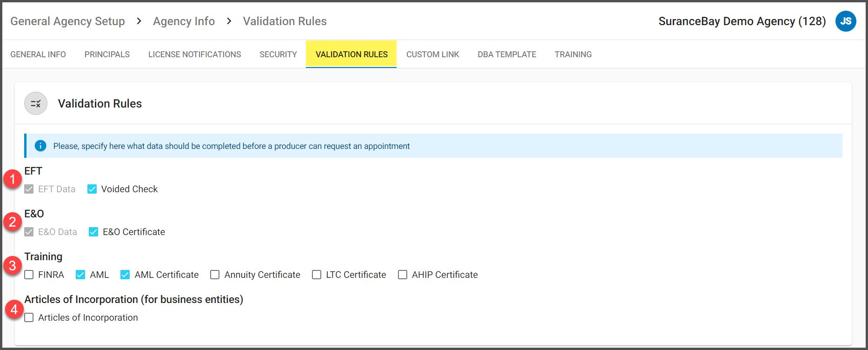This screenshot has height=350, width=868.
Task: Uncheck the Voided Check checkbox
Action: point(92,189)
